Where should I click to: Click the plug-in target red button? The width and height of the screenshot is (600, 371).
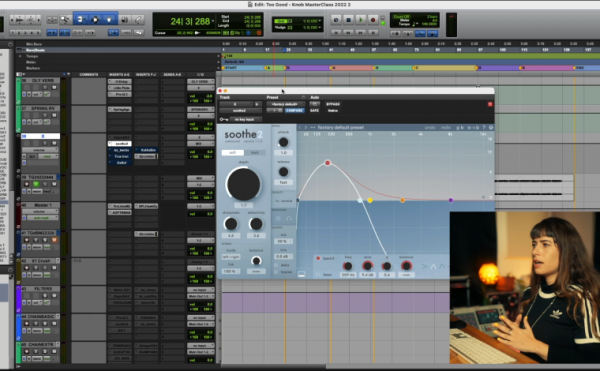(x=490, y=104)
